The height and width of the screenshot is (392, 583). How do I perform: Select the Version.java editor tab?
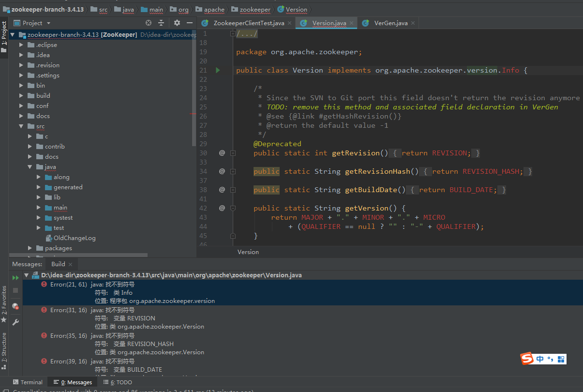tap(326, 23)
